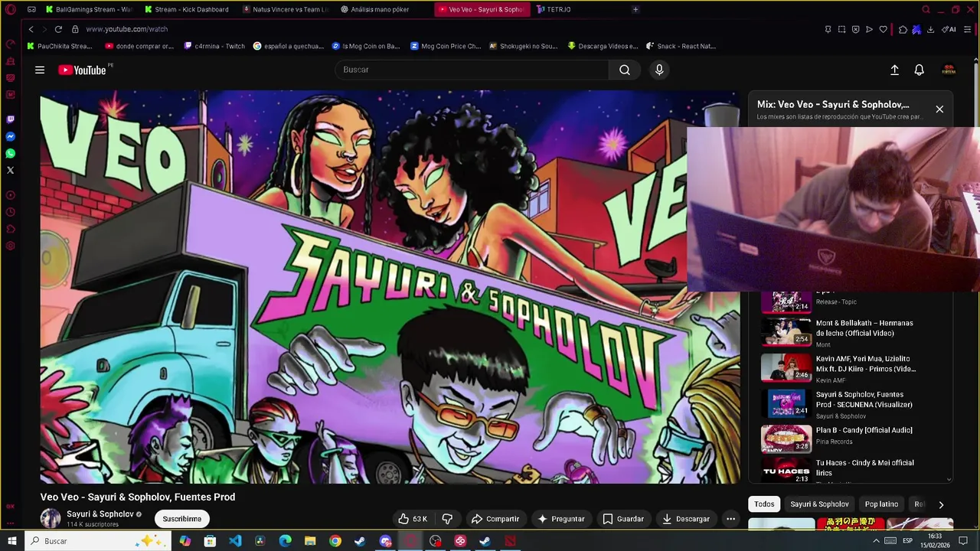
Task: Open Opera sidebar settings gear
Action: pos(10,246)
